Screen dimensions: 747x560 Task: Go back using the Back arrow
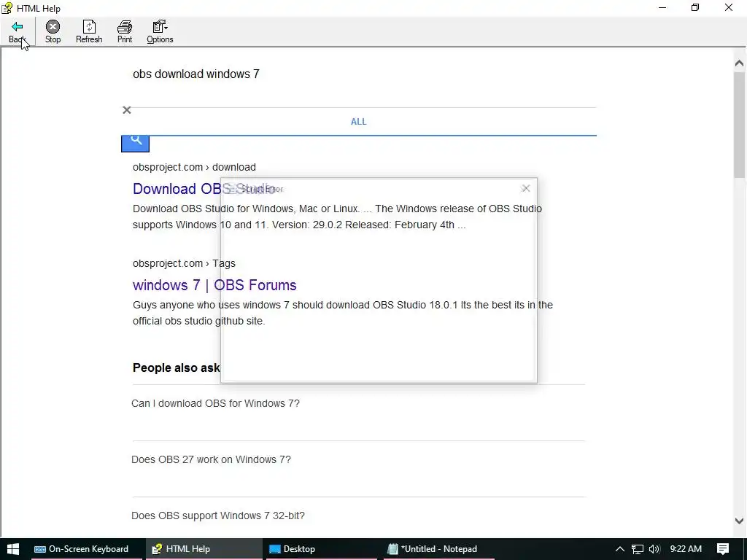click(18, 32)
